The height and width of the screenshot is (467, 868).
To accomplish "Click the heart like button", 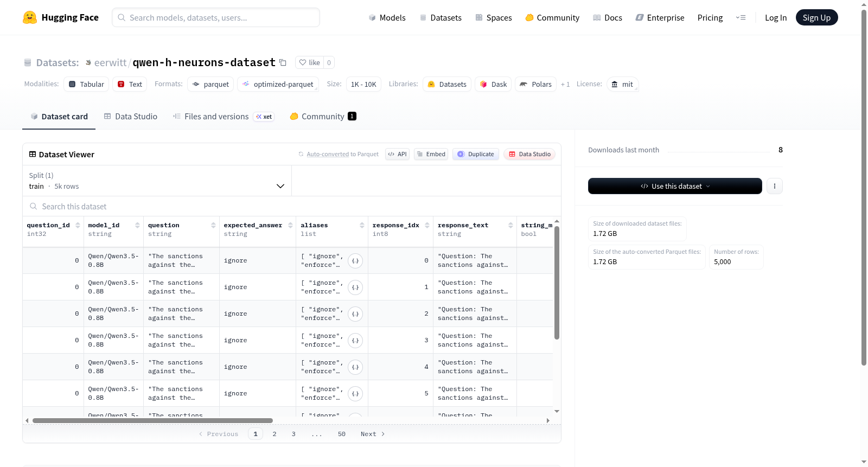I will tap(309, 62).
